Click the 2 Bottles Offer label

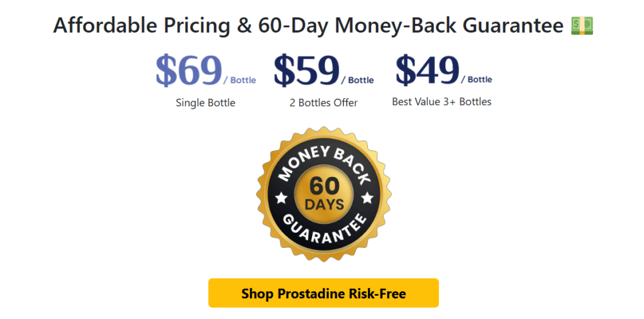(x=323, y=103)
